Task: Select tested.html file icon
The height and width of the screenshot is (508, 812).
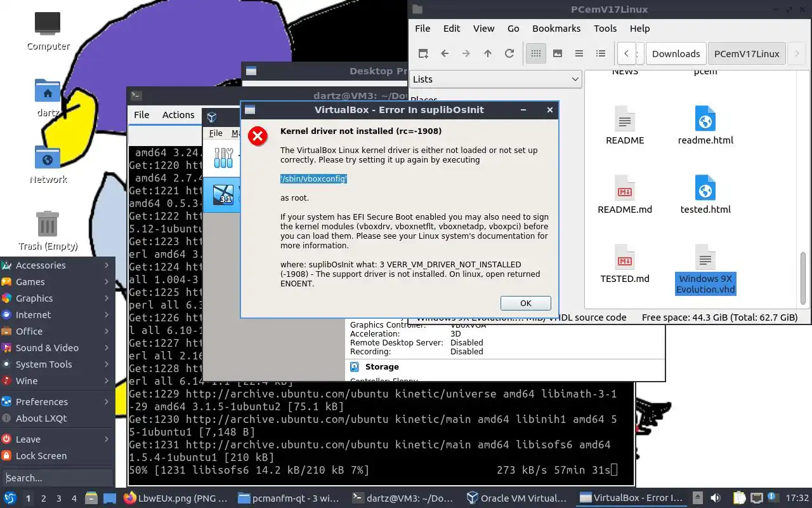Action: click(705, 194)
